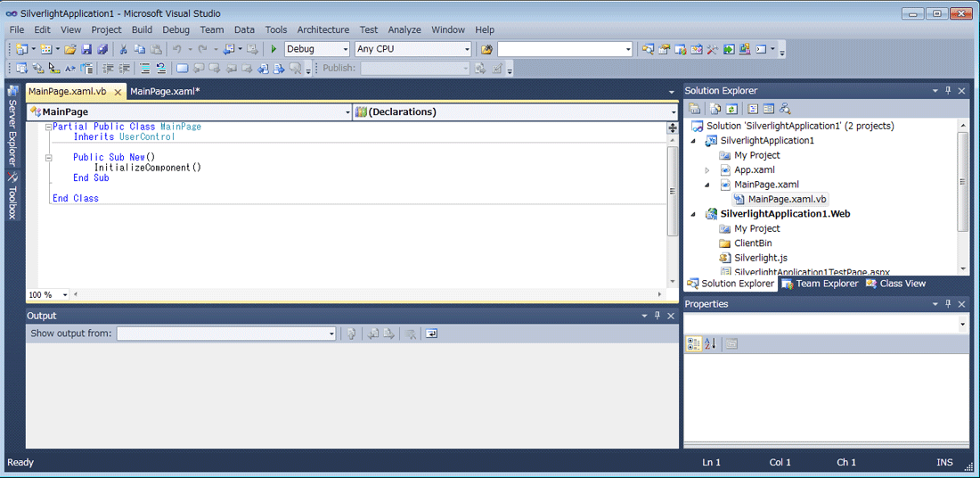Toggle auto-hide pin on Output panel
The height and width of the screenshot is (478, 980).
pos(657,316)
